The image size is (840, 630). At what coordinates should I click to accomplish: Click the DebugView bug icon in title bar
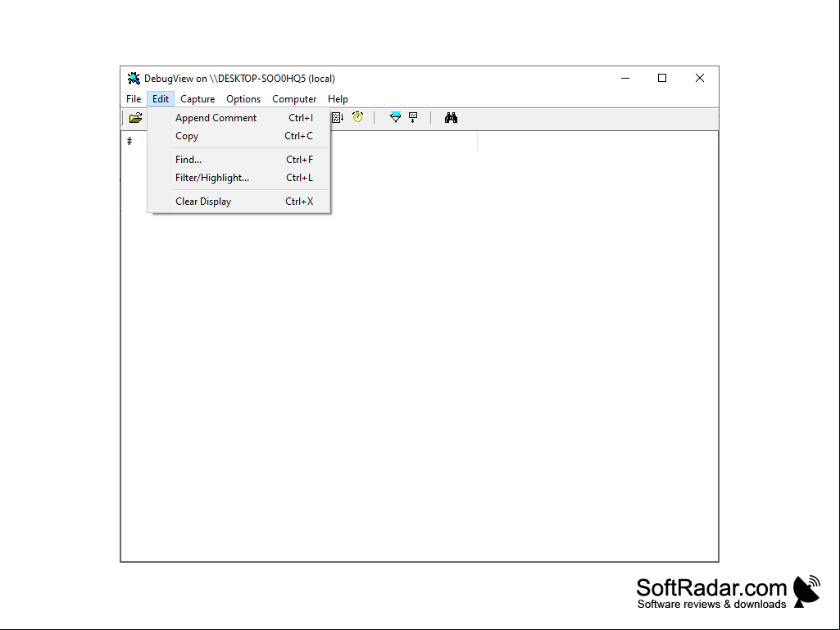pos(134,78)
